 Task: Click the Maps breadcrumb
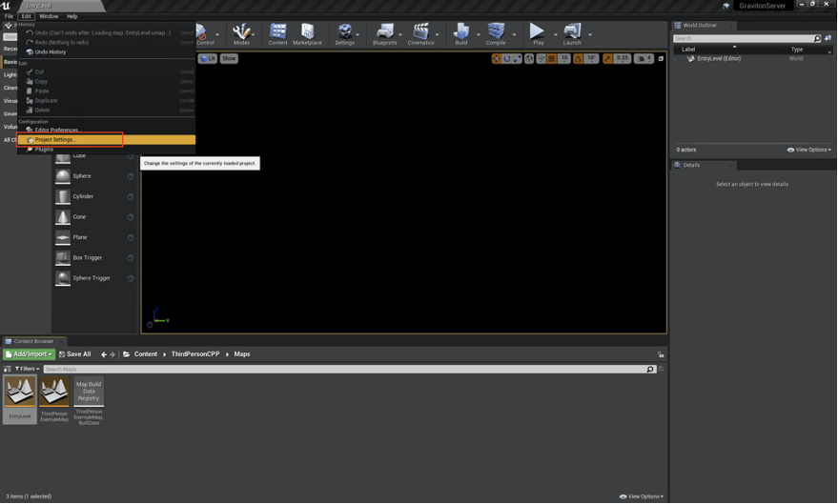tap(242, 354)
